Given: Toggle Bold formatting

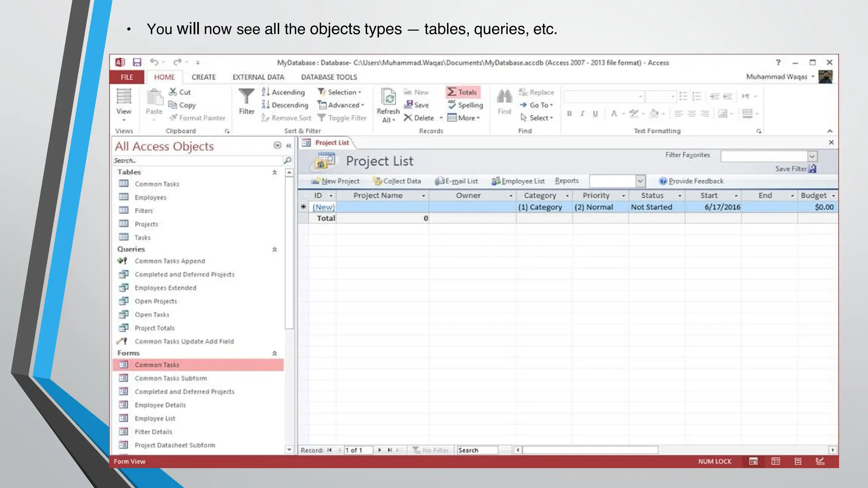Looking at the screenshot, I should coord(569,114).
